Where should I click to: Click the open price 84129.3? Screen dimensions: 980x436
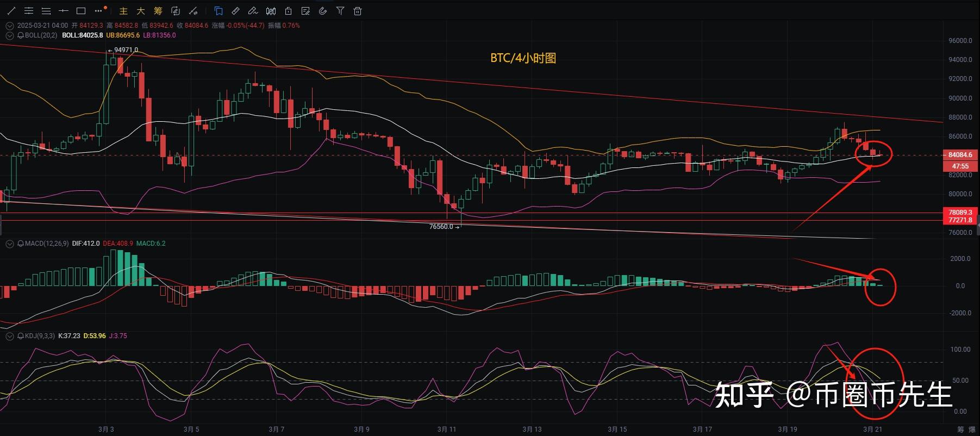[x=91, y=26]
